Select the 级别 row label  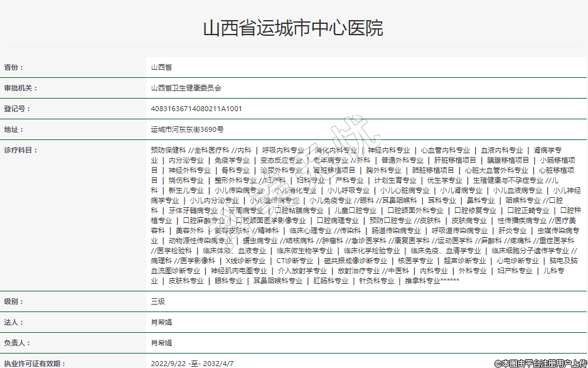15,301
